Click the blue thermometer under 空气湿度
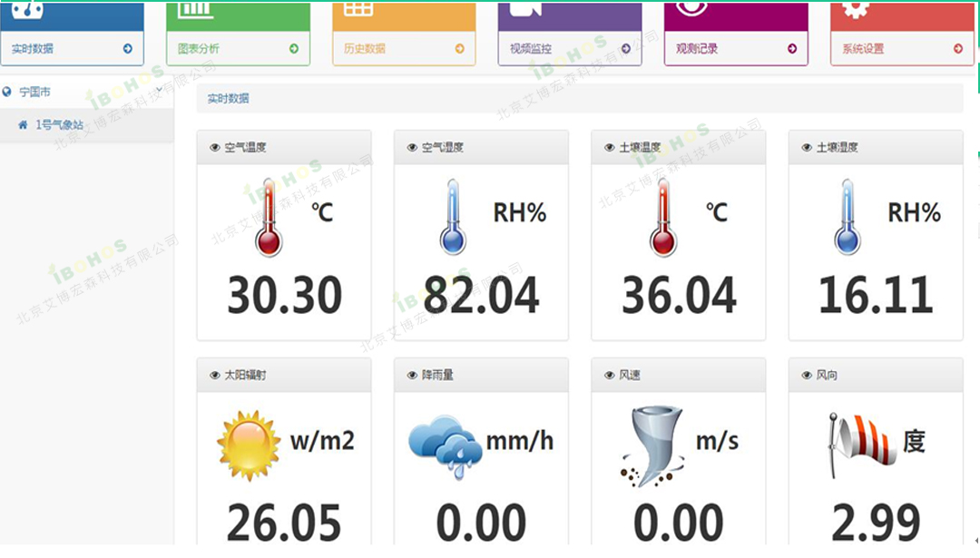Viewport: 980px width, 558px height. pyautogui.click(x=453, y=217)
